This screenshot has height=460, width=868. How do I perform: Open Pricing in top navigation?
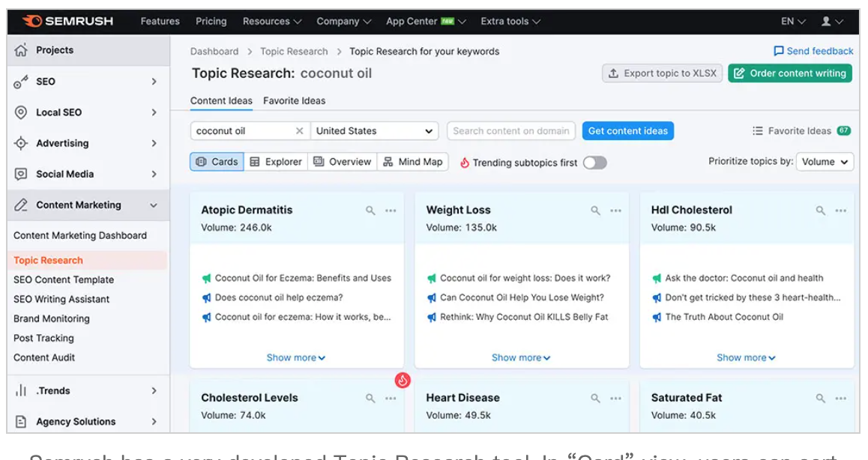211,21
